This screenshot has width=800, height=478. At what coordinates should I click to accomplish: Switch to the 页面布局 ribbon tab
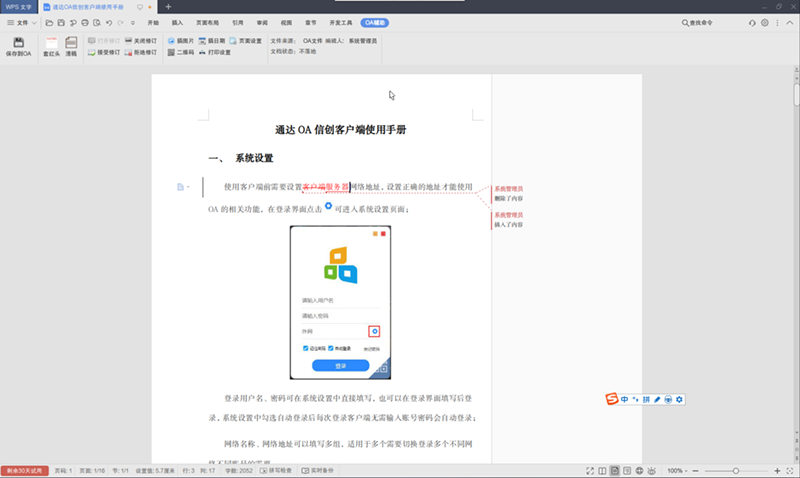coord(207,23)
